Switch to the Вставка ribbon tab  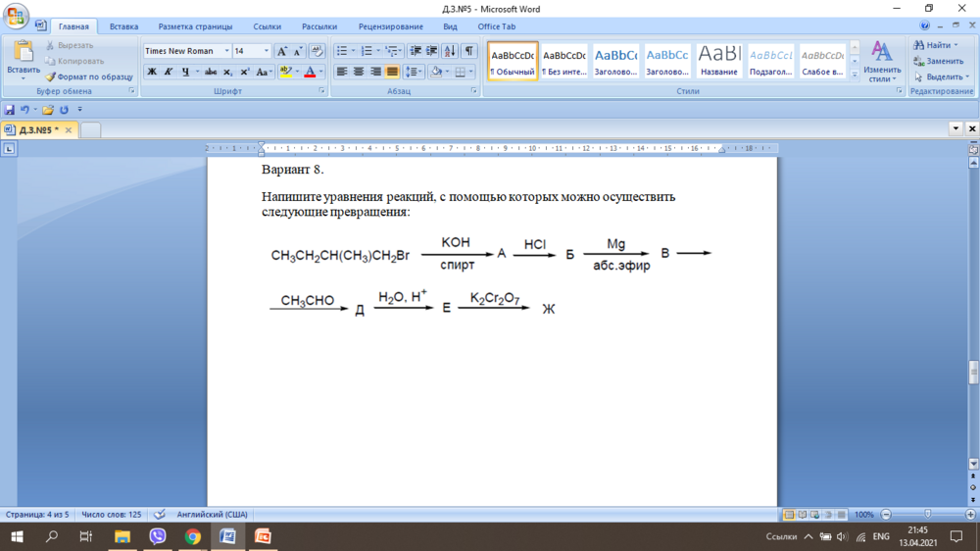click(x=123, y=26)
